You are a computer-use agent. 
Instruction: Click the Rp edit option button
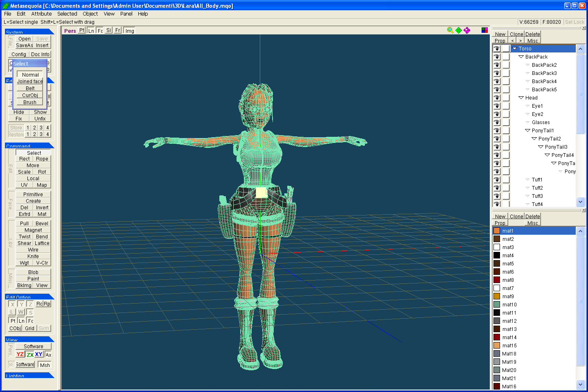point(47,304)
